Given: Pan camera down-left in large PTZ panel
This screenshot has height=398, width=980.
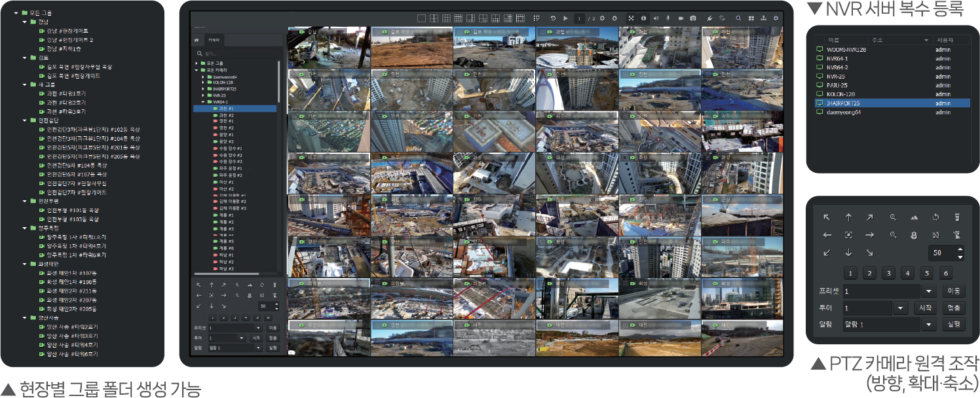Looking at the screenshot, I should coord(827,252).
